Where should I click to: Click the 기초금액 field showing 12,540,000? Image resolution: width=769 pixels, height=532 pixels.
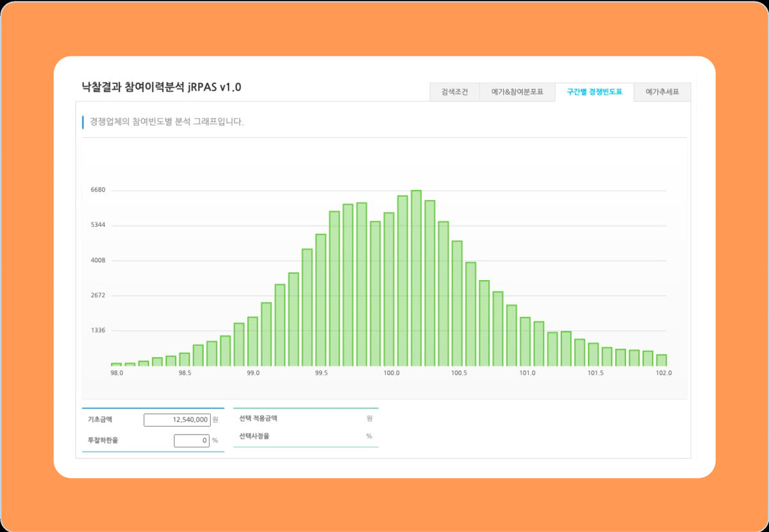pos(177,420)
